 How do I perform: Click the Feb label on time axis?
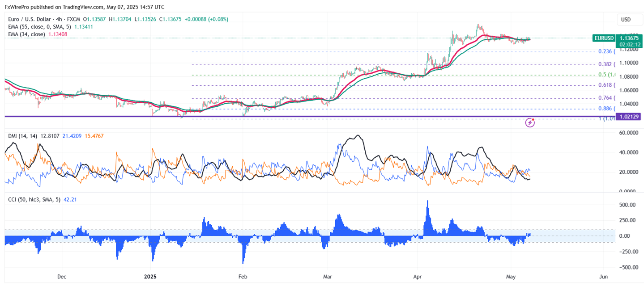point(243,277)
